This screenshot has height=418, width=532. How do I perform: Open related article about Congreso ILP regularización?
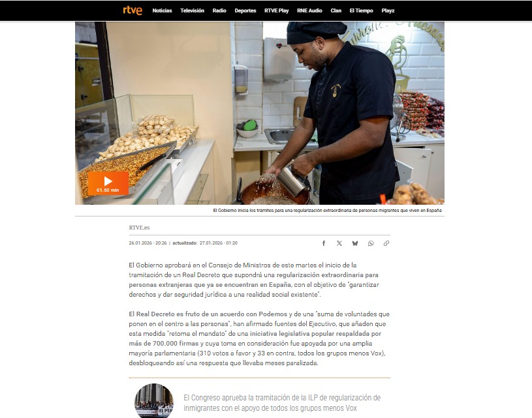pyautogui.click(x=282, y=403)
